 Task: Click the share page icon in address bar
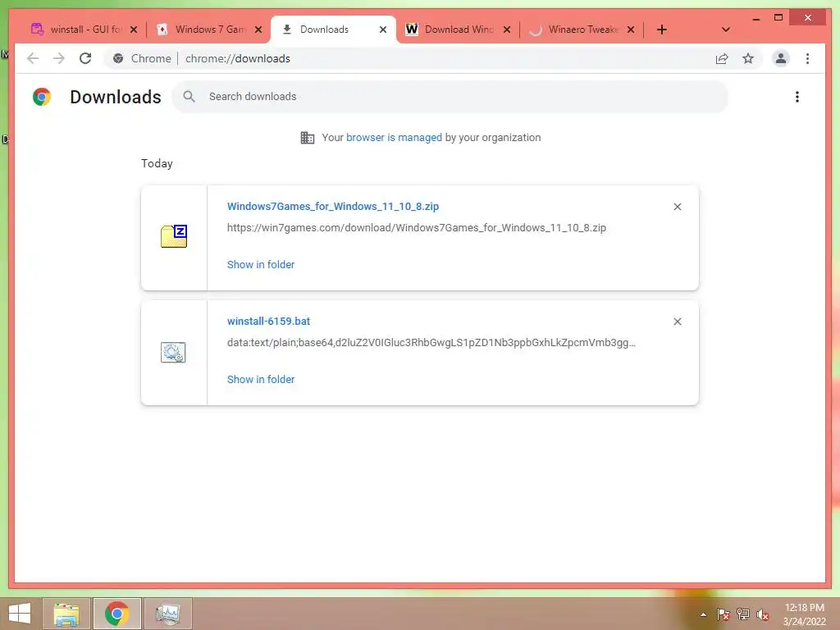click(x=722, y=58)
